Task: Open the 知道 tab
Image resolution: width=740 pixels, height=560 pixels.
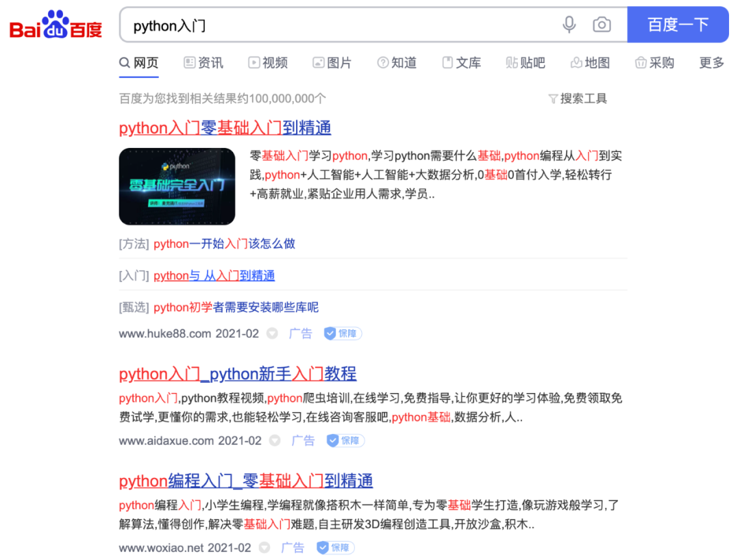Action: click(x=397, y=63)
